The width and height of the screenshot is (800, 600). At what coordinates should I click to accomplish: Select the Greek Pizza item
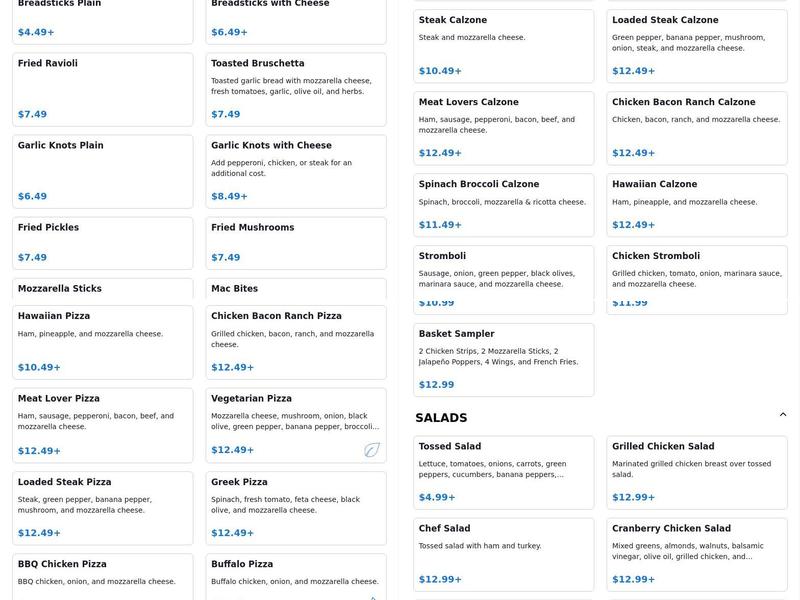pos(295,508)
